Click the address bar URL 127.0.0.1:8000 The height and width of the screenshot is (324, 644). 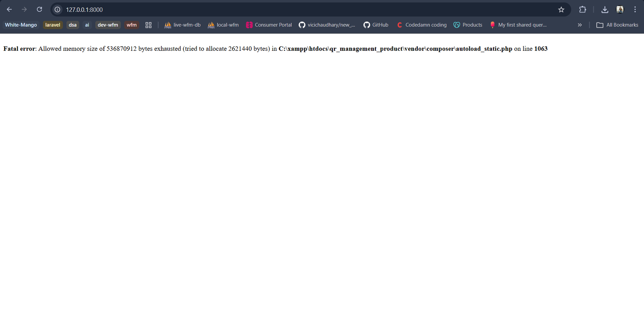(x=85, y=9)
